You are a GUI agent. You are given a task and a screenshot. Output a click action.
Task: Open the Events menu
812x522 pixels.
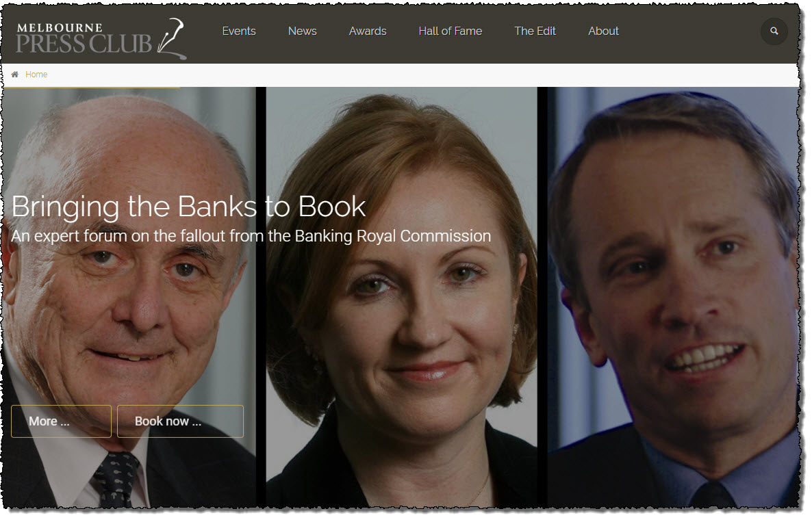click(239, 31)
